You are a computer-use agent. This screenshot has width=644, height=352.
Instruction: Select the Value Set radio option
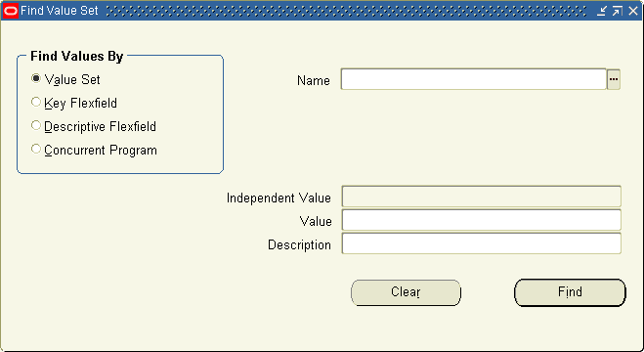pyautogui.click(x=36, y=78)
